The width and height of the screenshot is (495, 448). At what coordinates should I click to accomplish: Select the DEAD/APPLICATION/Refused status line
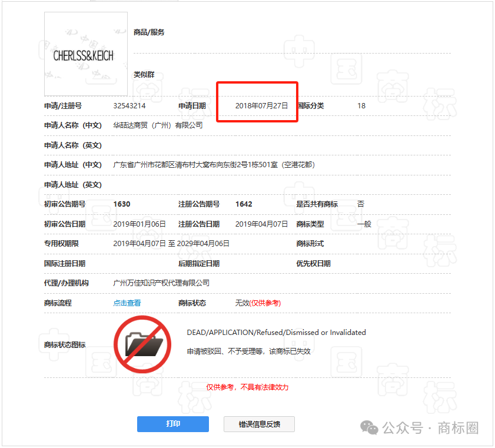point(276,333)
